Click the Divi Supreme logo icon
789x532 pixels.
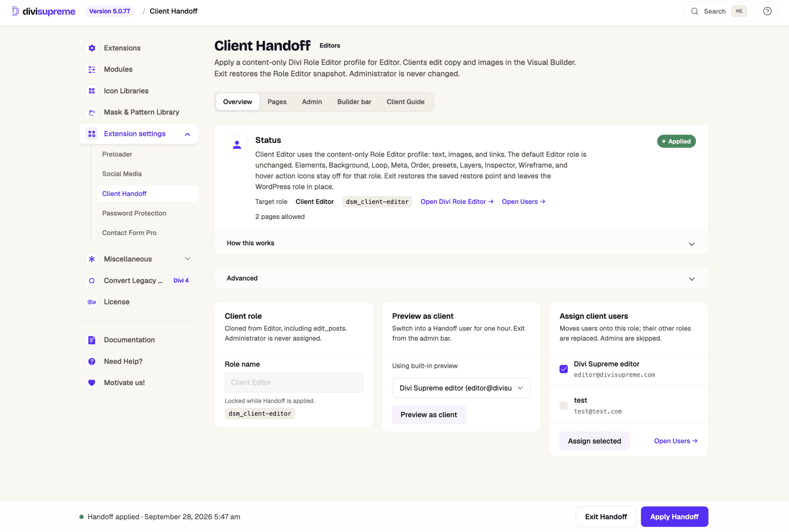click(15, 11)
